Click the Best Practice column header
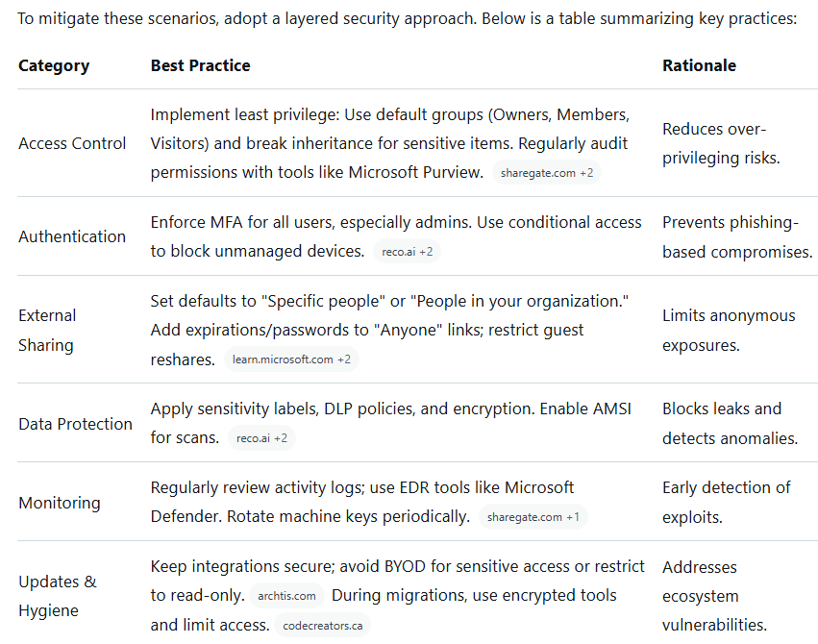The width and height of the screenshot is (818, 644). tap(200, 66)
